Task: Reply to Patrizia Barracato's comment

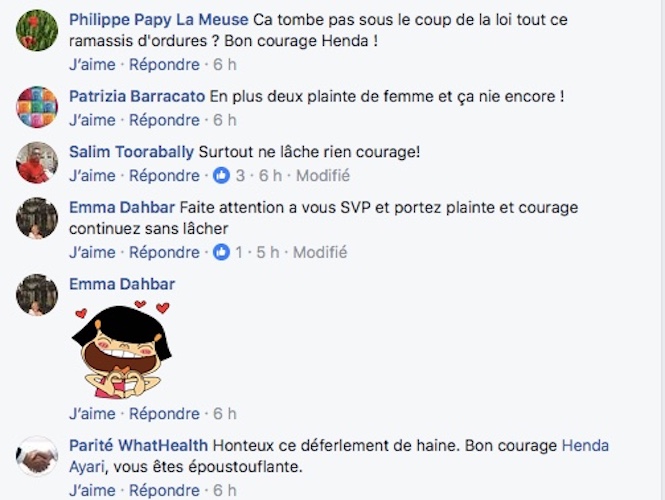Action: click(164, 120)
